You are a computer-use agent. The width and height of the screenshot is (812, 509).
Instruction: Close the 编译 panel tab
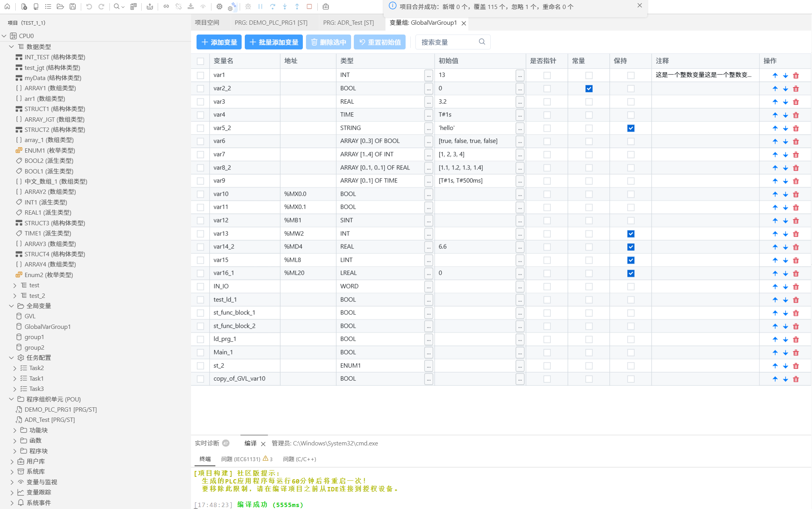point(263,444)
